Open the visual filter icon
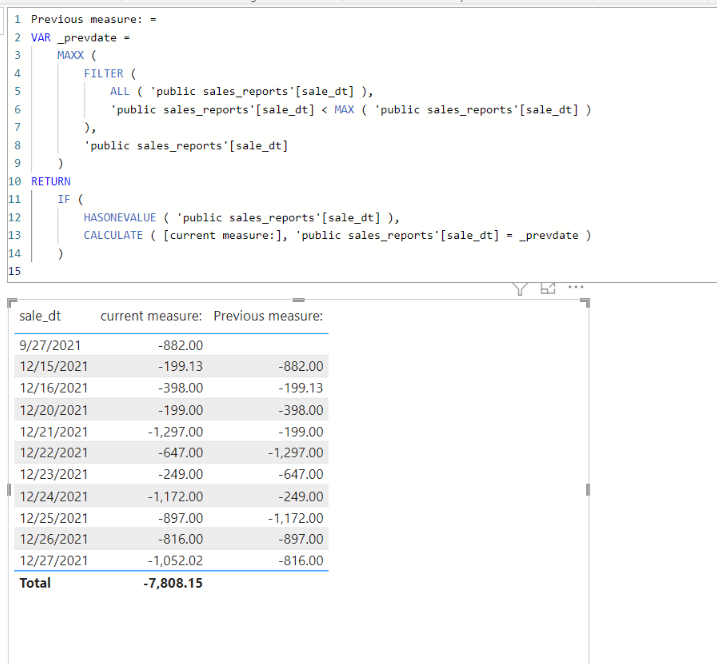 click(x=520, y=289)
